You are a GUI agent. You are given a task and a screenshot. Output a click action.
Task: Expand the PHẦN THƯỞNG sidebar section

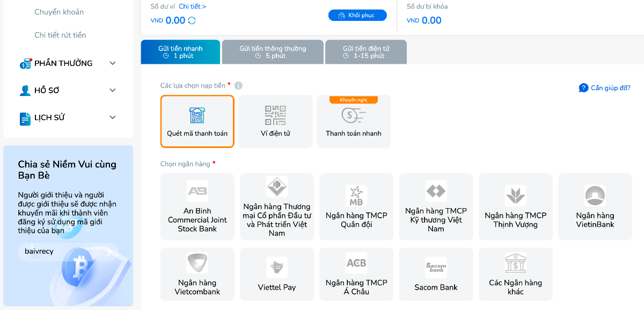tap(112, 63)
